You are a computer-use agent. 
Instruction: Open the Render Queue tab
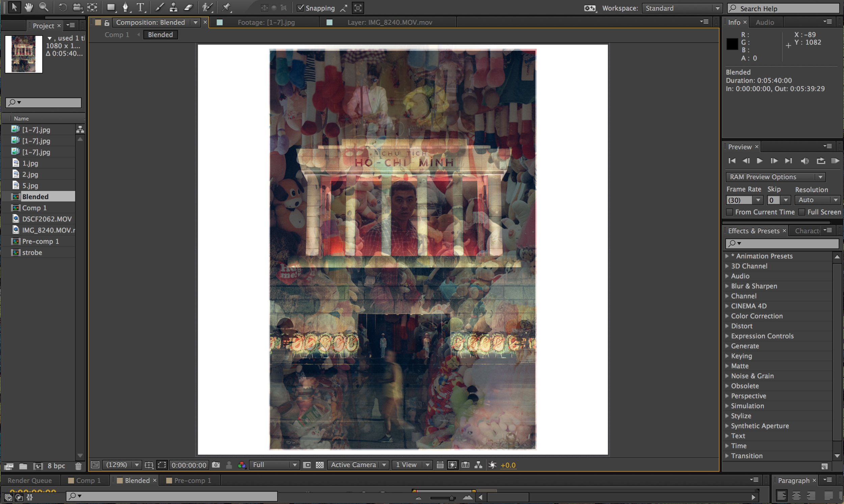[30, 481]
